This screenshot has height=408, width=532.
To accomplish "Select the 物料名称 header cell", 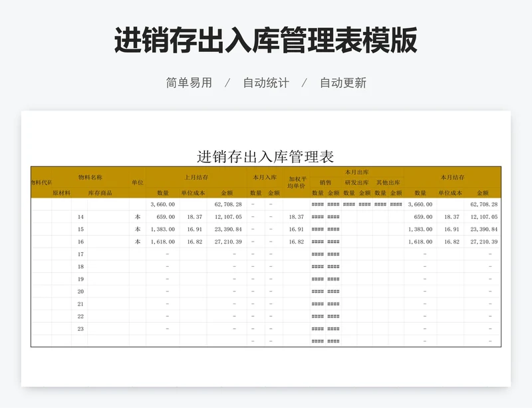I will tap(90, 177).
